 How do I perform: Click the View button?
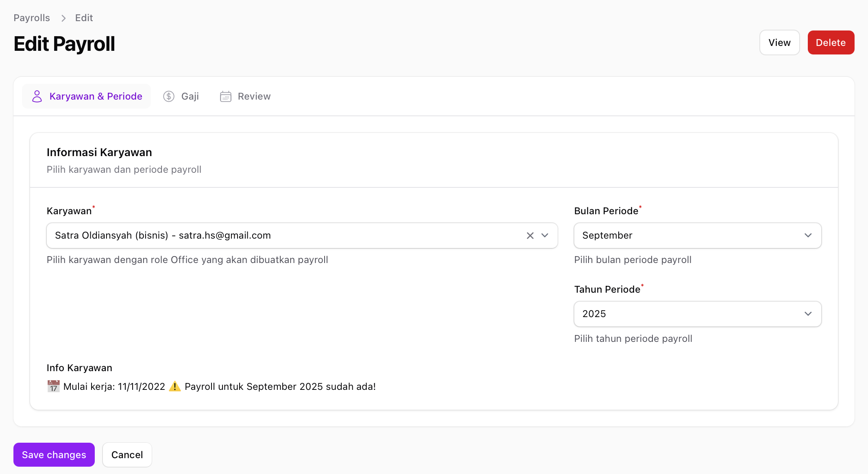779,43
